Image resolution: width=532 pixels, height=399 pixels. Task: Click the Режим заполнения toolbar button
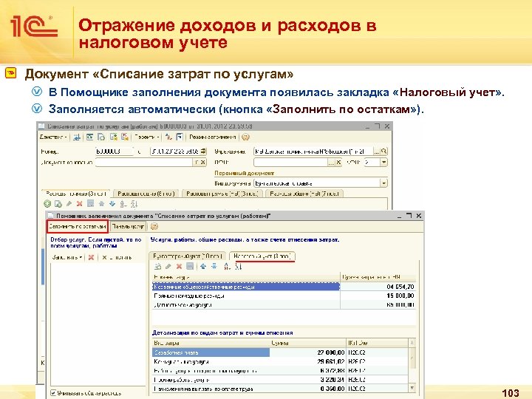[x=212, y=137]
